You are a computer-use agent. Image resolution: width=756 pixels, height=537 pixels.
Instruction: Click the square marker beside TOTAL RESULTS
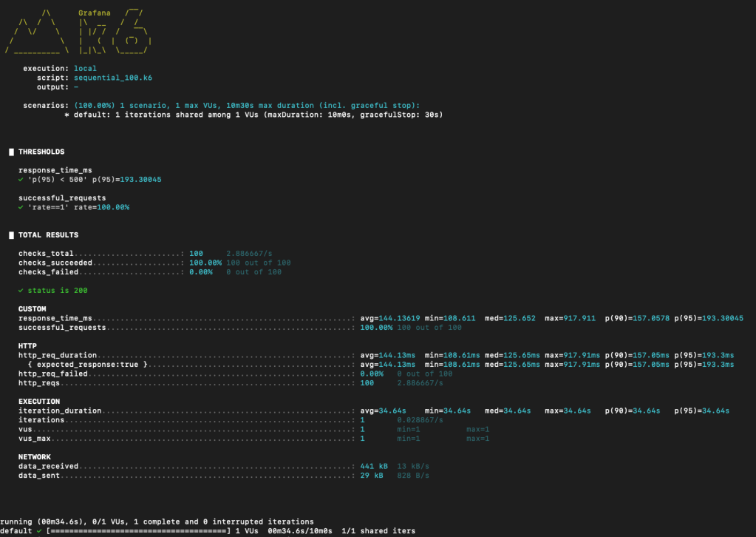coord(11,235)
